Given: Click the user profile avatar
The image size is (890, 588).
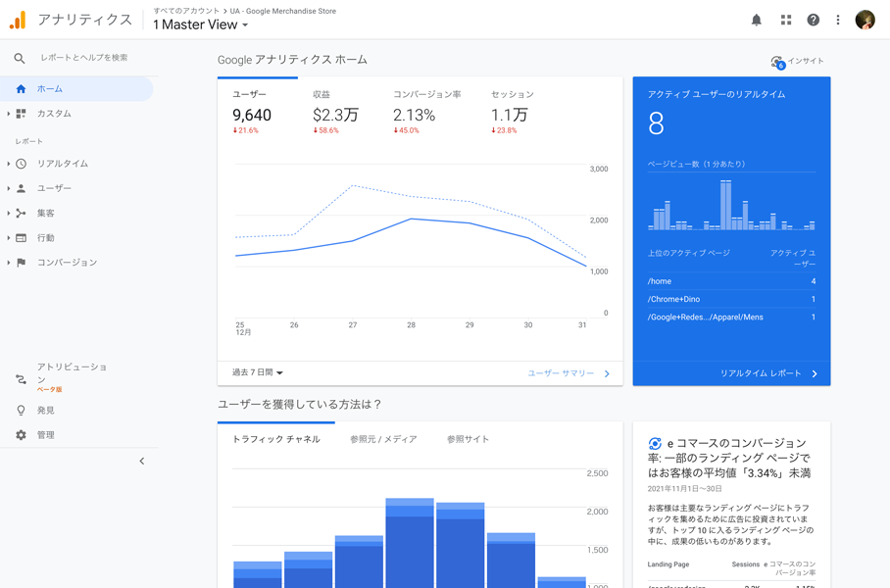Looking at the screenshot, I should point(865,20).
